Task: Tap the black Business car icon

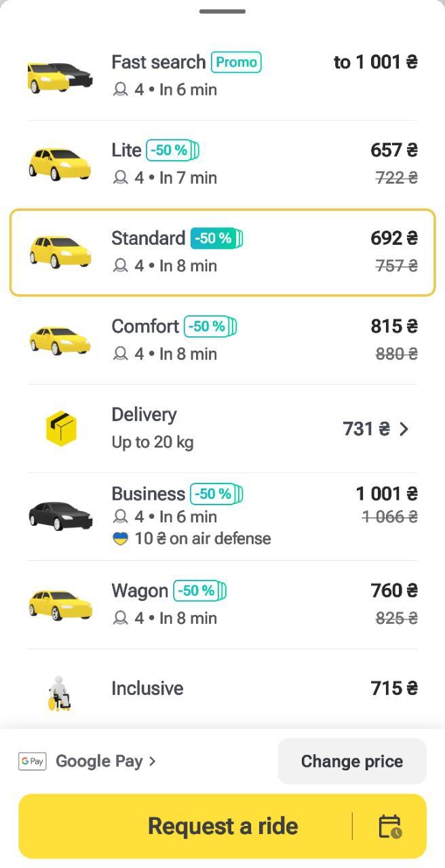Action: [60, 516]
